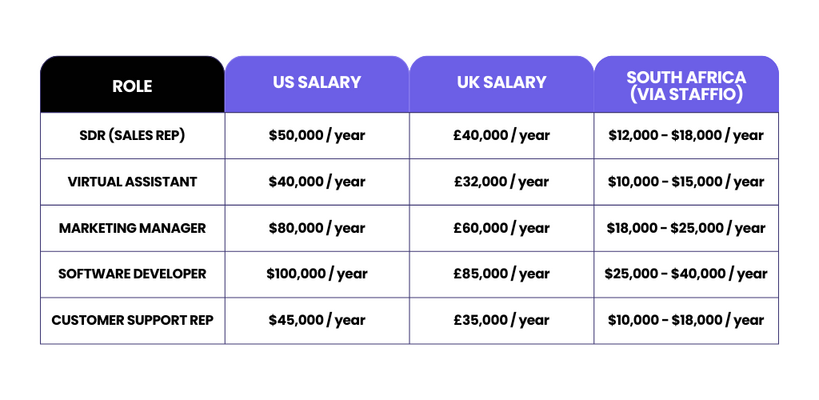Image resolution: width=819 pixels, height=400 pixels.
Task: Select the UK SALARY header cell
Action: tap(501, 83)
